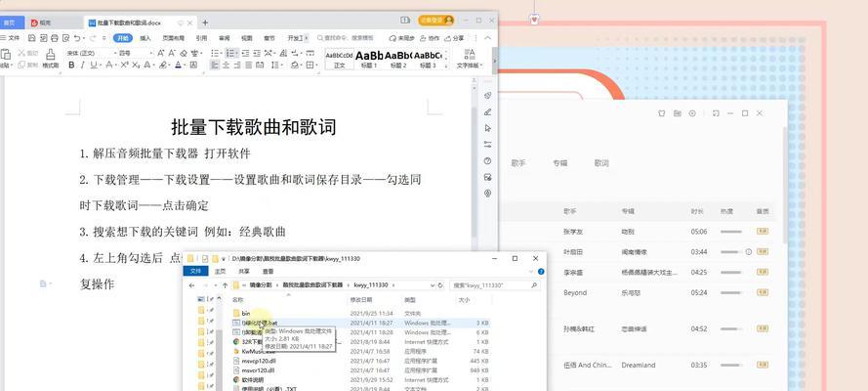Click location pin icon in WPS side panel
This screenshot has width=868, height=391.
pos(487,194)
